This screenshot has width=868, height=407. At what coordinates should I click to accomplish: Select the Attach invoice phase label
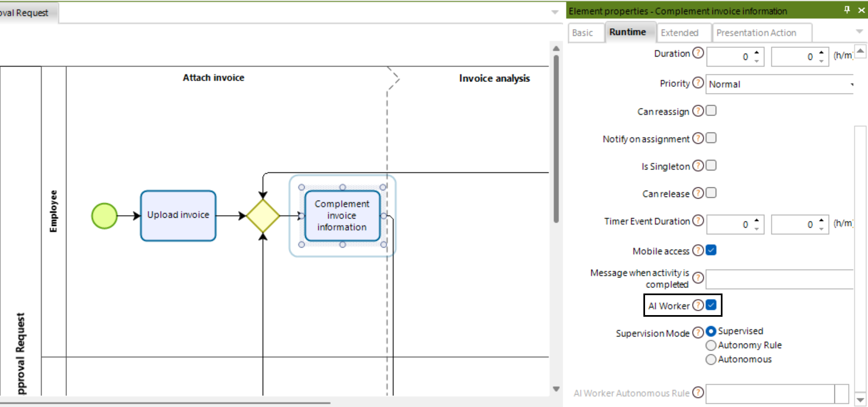pos(214,78)
